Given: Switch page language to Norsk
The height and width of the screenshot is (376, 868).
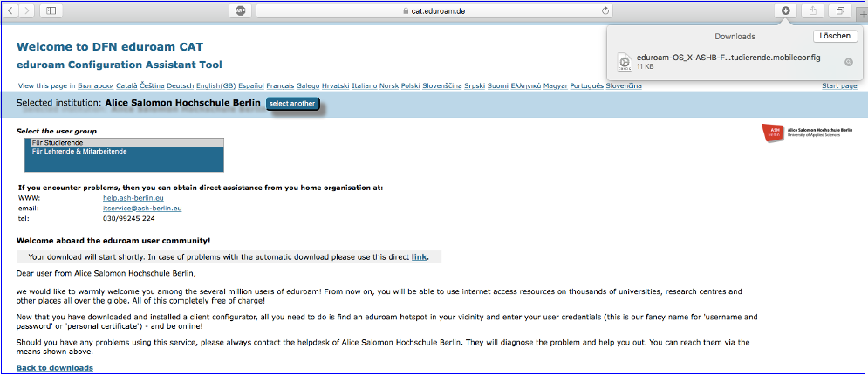Looking at the screenshot, I should [x=389, y=85].
